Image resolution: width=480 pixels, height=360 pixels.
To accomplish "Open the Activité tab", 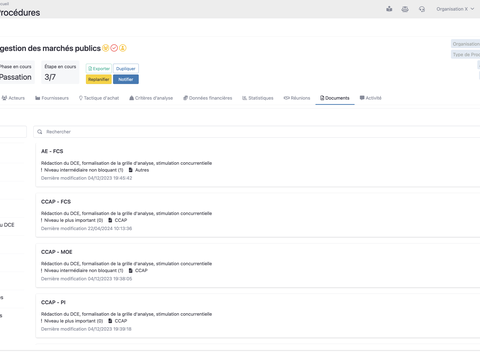I will point(371,98).
